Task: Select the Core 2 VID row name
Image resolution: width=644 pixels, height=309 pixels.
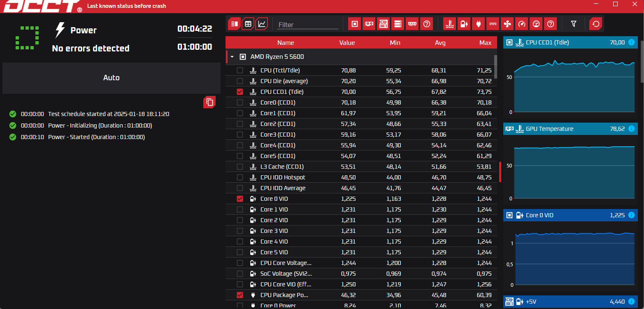Action: tap(274, 220)
